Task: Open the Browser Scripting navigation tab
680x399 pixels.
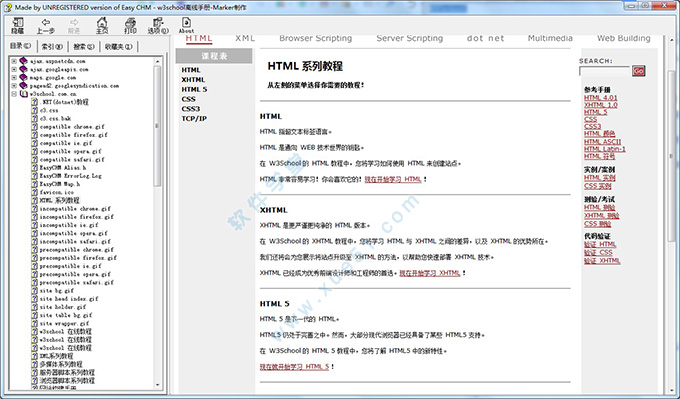Action: [x=316, y=38]
